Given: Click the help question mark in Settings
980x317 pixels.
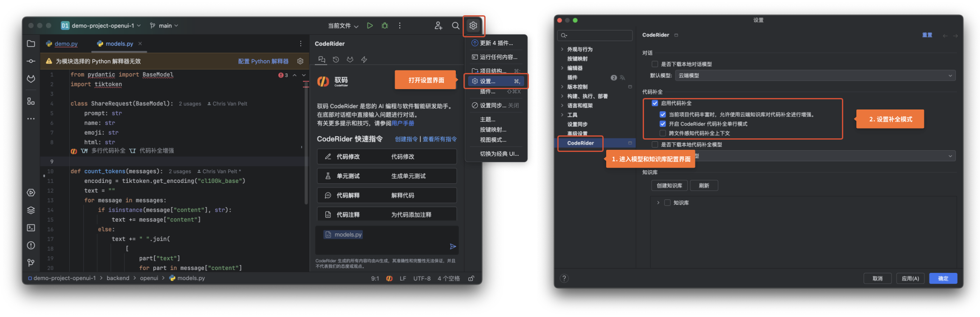Looking at the screenshot, I should tap(564, 278).
